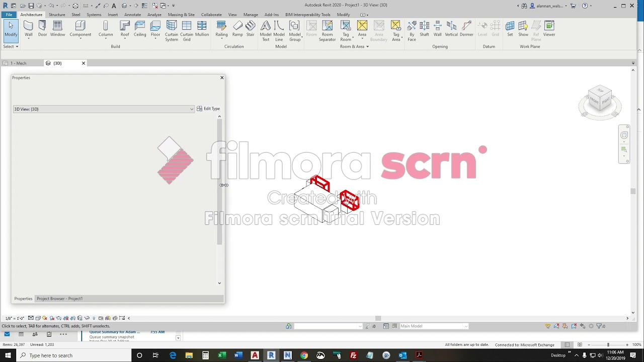Select the Ceiling tool
Viewport: 644px width, 362px height.
click(x=140, y=29)
